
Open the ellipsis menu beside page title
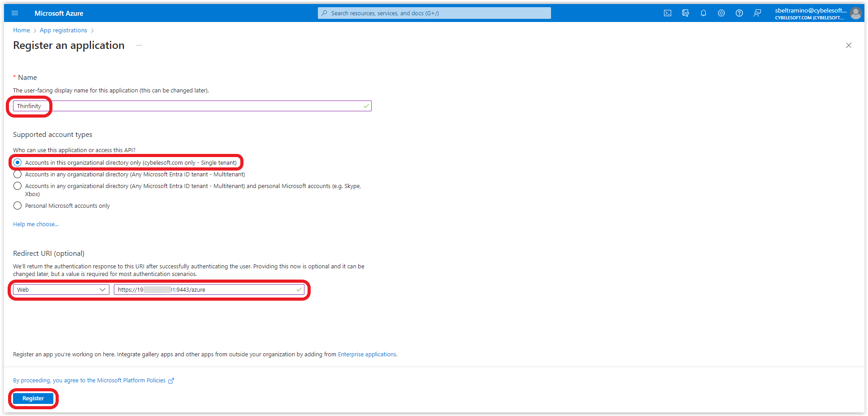(x=139, y=45)
